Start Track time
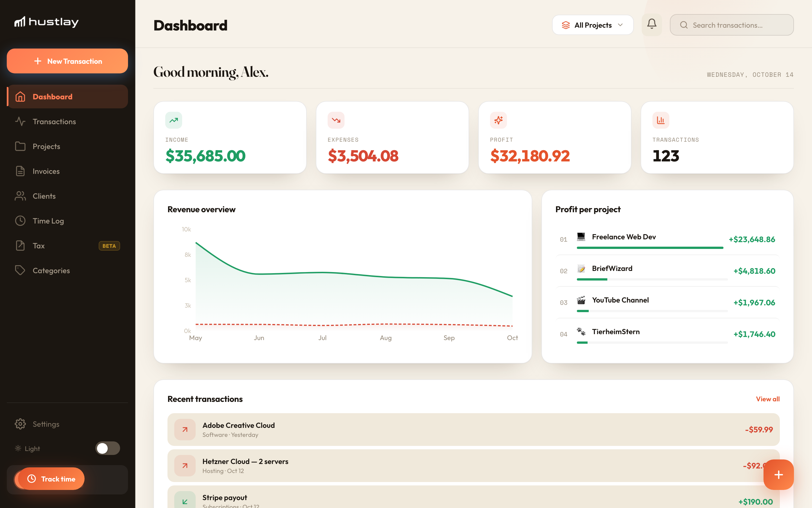The width and height of the screenshot is (812, 508). (51, 478)
